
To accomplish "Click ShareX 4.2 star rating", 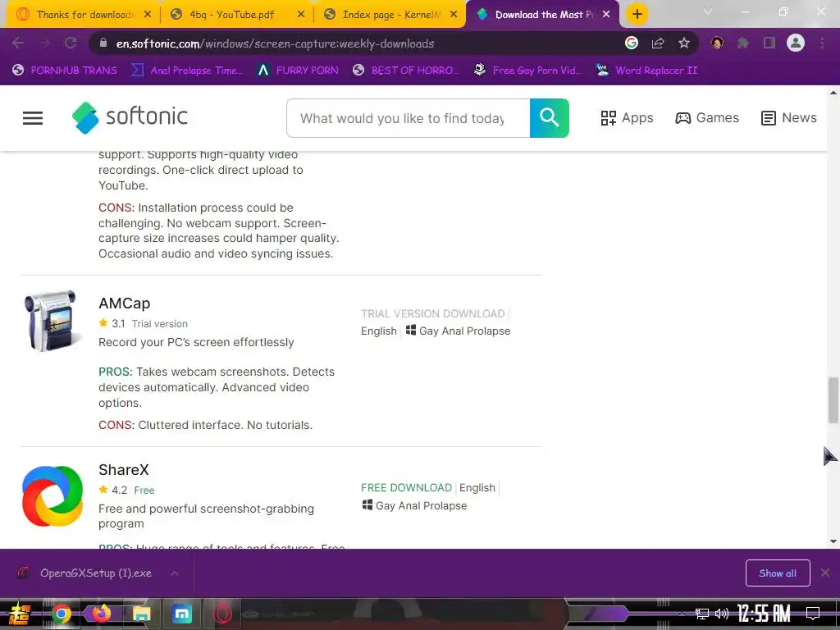I will click(x=113, y=490).
